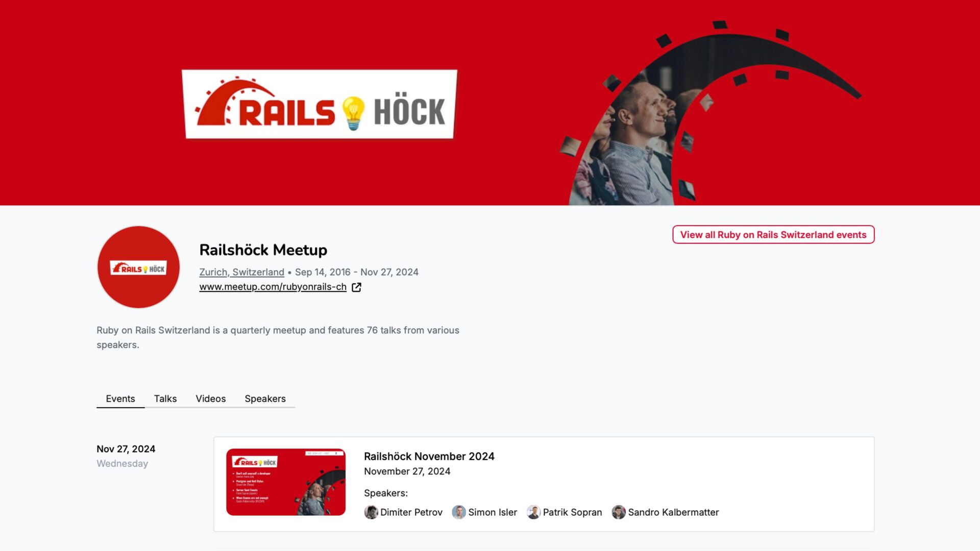
Task: Click the round Railshöck profile logo
Action: [138, 267]
